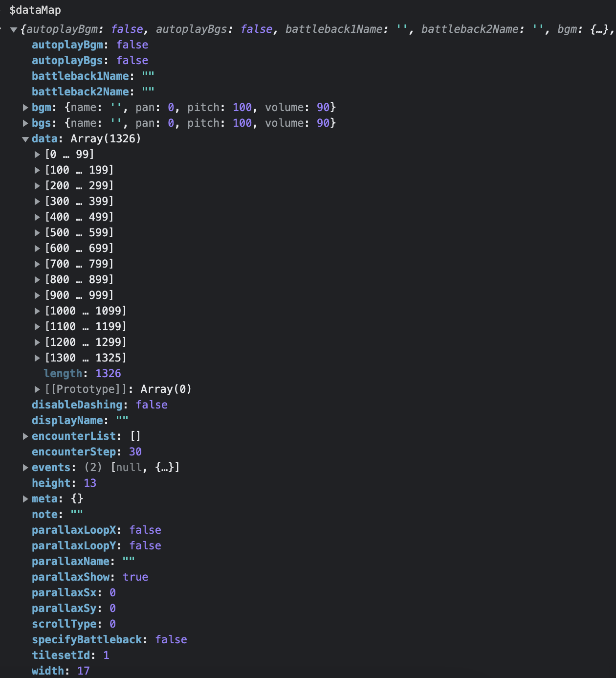Select the $dataMap console expression text
This screenshot has width=616, height=678.
(x=35, y=10)
